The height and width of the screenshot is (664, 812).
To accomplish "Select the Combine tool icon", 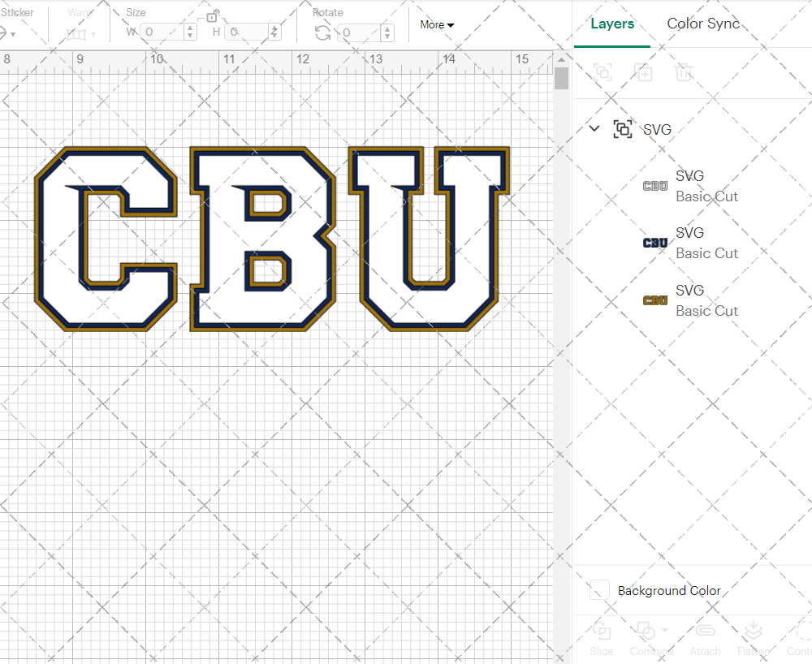I will click(x=646, y=632).
